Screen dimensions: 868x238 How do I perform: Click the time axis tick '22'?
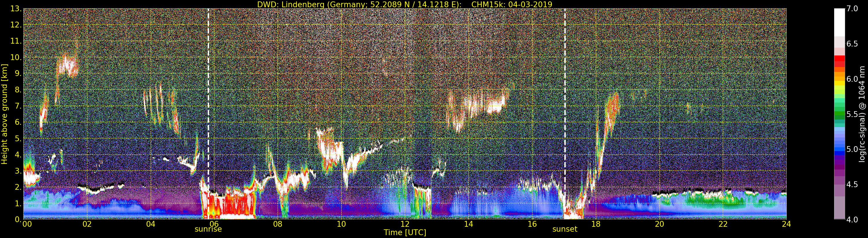coord(723,224)
